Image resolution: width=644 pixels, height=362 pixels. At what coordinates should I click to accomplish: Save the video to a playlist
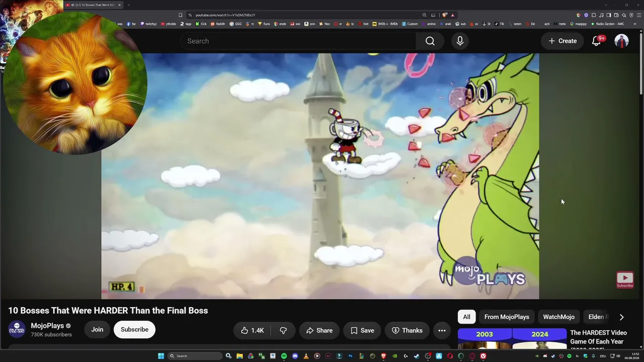[x=362, y=330]
